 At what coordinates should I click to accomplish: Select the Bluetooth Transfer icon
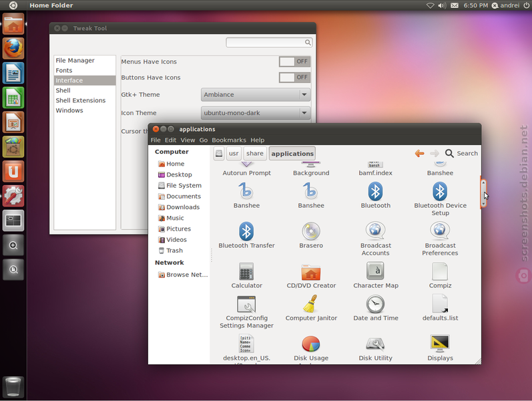246,231
